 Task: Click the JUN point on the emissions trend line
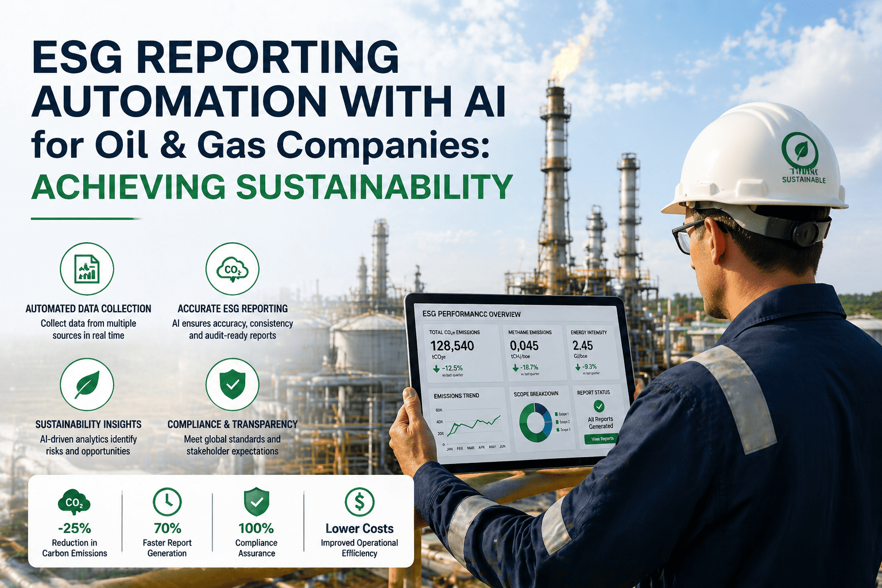point(501,416)
